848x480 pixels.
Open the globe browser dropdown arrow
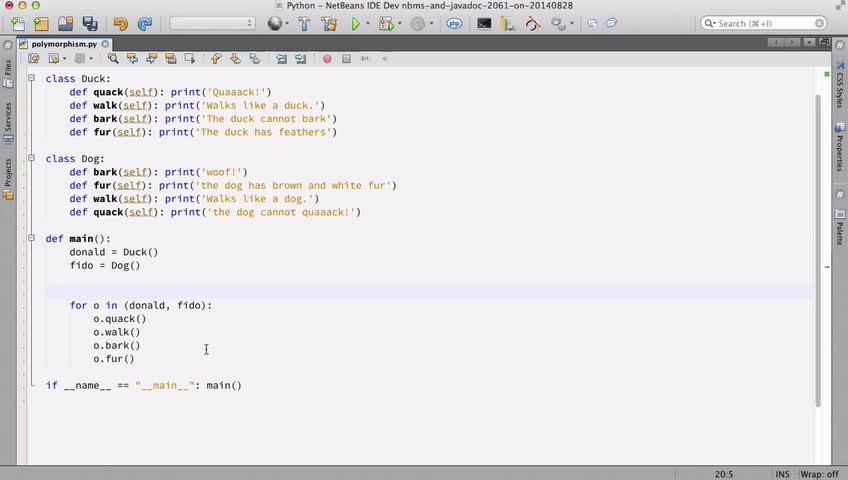coord(287,24)
